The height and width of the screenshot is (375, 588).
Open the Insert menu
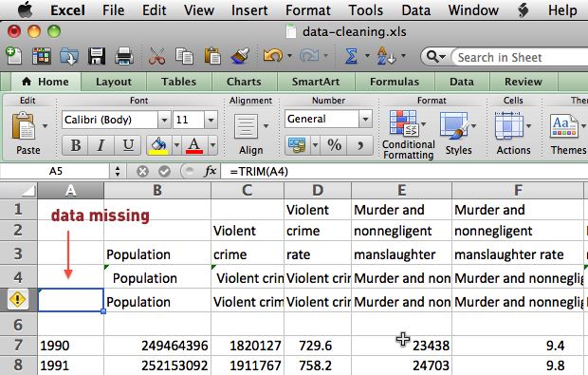pyautogui.click(x=249, y=10)
